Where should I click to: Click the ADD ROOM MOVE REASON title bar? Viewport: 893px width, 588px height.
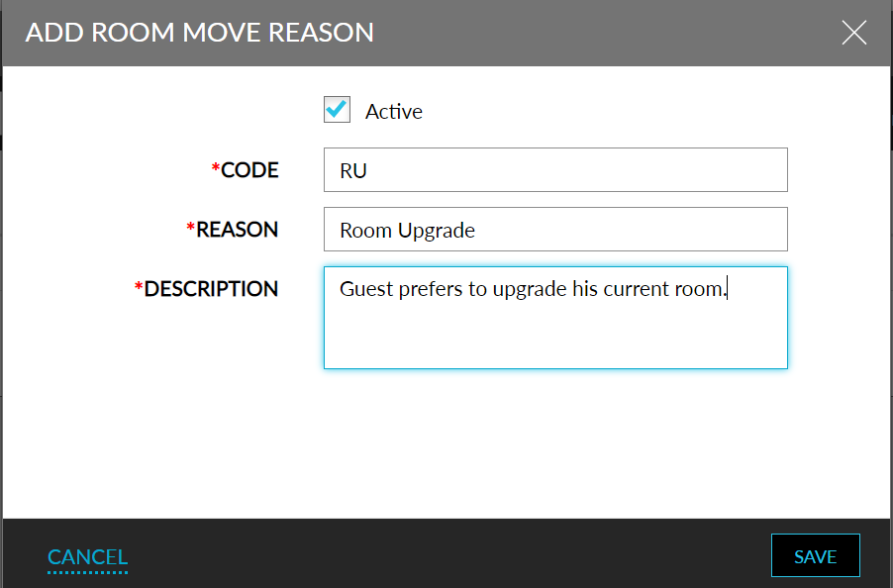(x=198, y=32)
